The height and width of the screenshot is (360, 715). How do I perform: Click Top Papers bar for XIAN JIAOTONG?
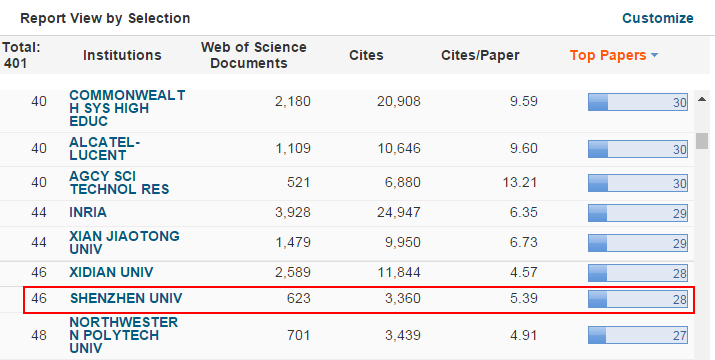637,243
